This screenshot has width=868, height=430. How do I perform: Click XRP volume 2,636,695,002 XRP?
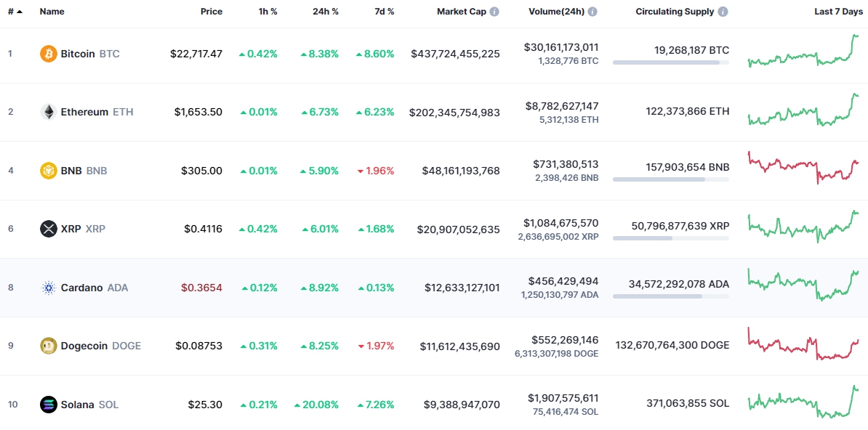pyautogui.click(x=558, y=237)
